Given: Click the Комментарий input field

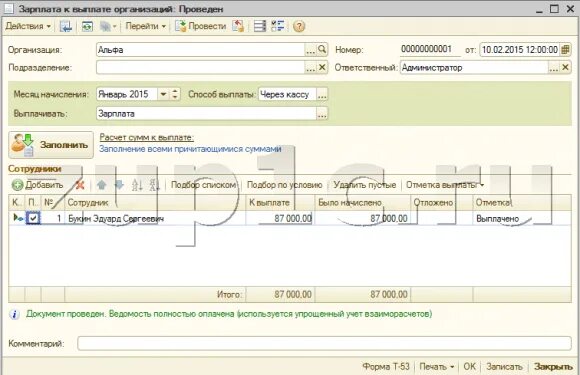Looking at the screenshot, I should point(324,344).
